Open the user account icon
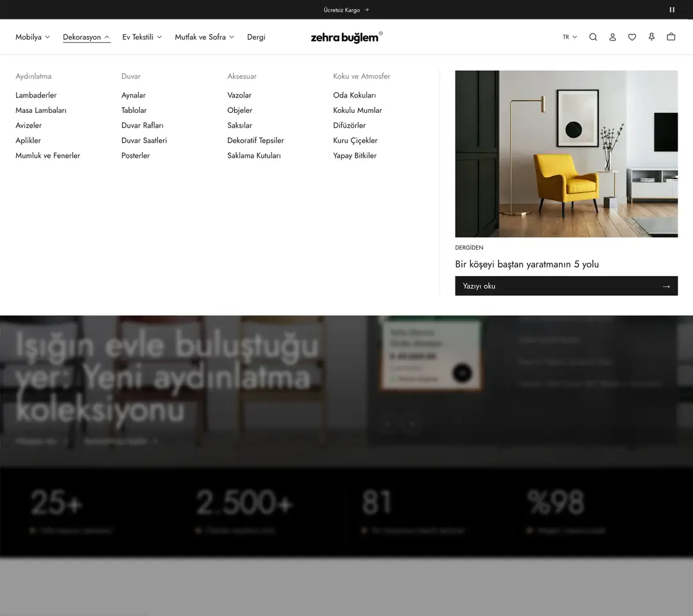Viewport: 693px width, 616px height. click(613, 37)
